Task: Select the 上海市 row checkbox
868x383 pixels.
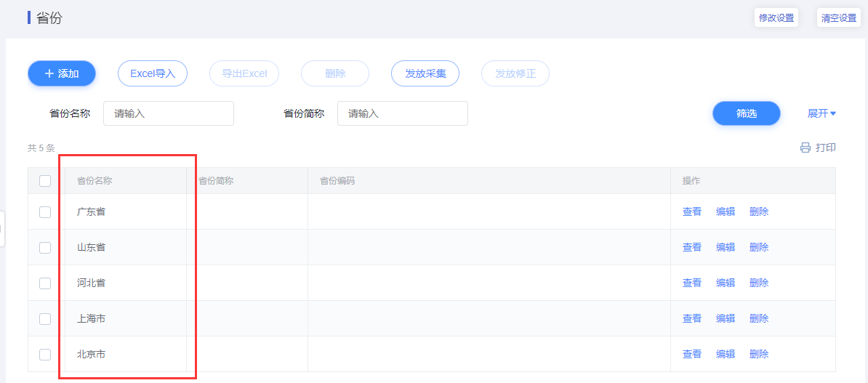Action: pyautogui.click(x=45, y=319)
